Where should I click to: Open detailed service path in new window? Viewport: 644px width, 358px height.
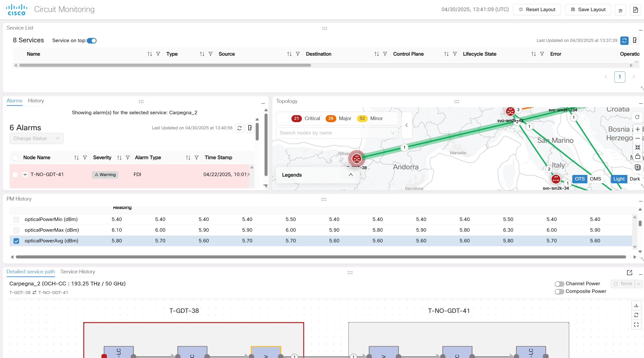coord(630,273)
